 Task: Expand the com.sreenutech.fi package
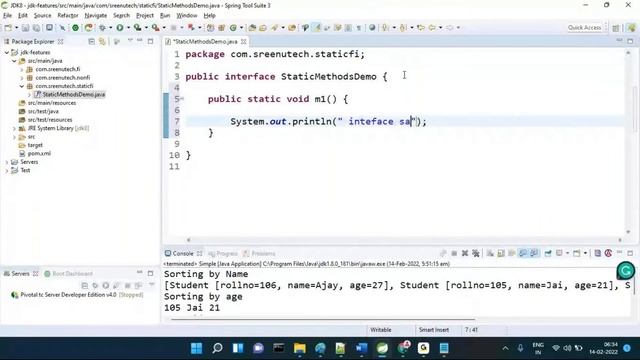click(x=22, y=69)
